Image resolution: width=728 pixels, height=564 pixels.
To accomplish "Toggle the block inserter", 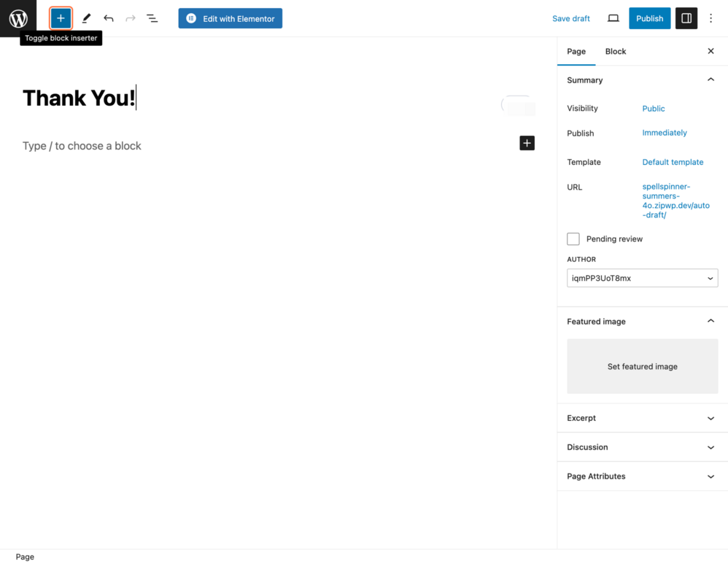I will (x=61, y=18).
